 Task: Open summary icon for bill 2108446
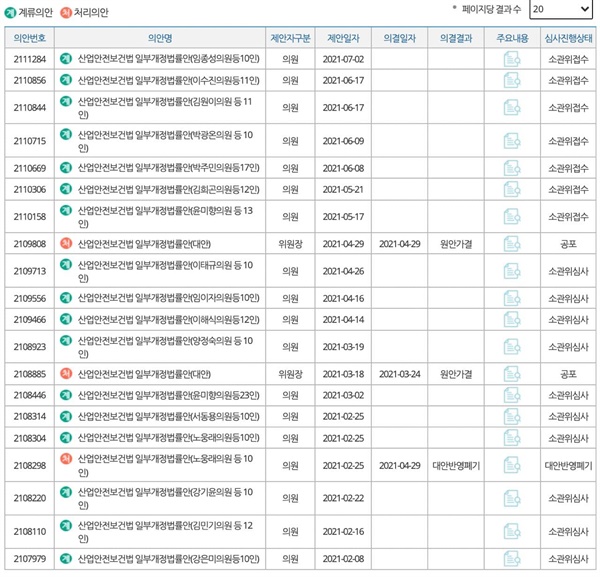512,395
